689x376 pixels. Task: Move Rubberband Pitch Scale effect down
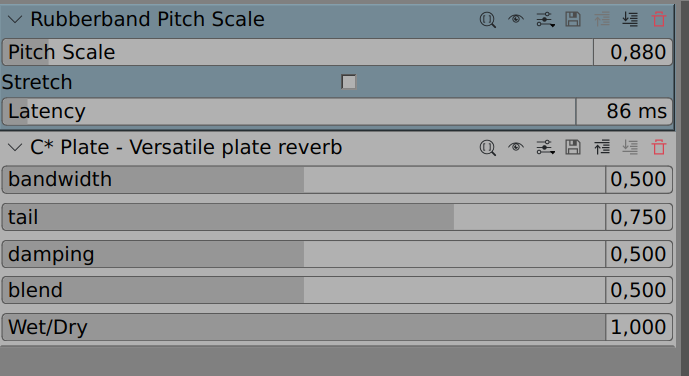(630, 19)
